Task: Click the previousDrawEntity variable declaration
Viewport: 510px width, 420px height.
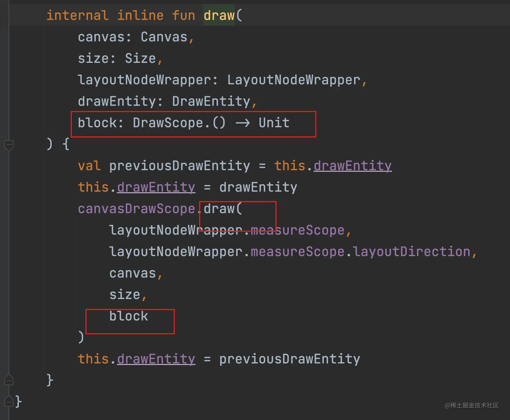Action: point(179,166)
